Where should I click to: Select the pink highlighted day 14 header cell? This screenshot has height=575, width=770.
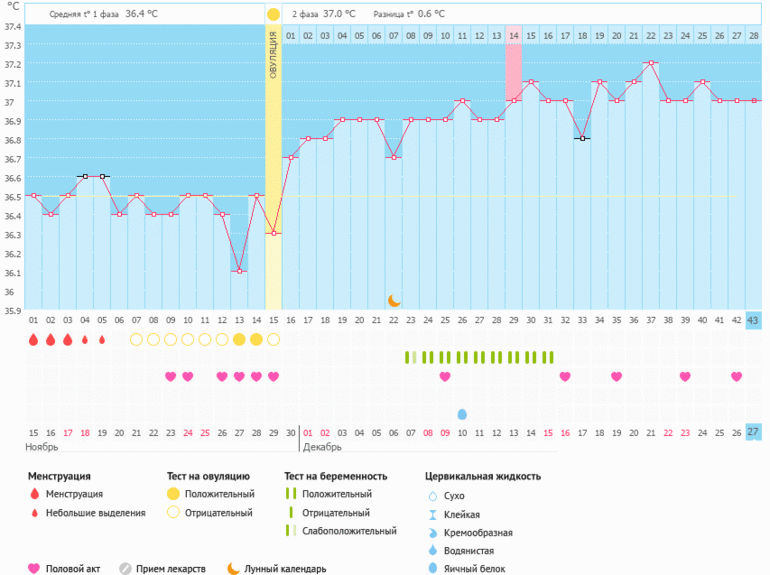(x=514, y=36)
